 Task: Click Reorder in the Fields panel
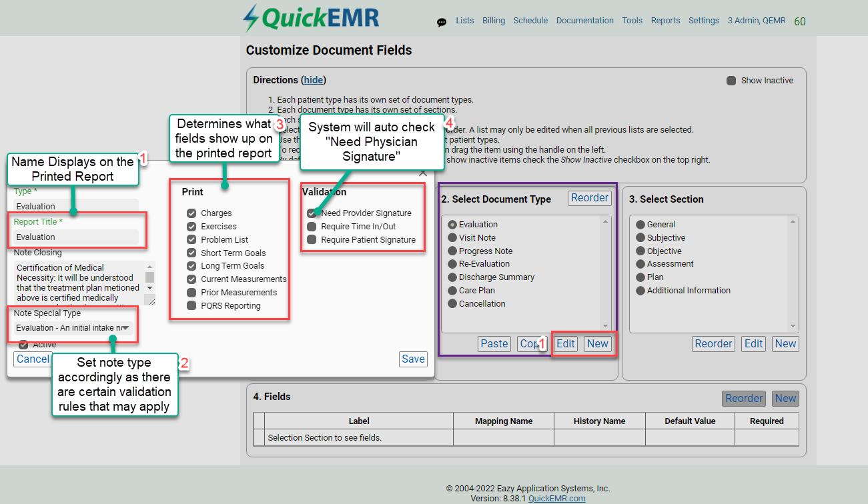(744, 399)
